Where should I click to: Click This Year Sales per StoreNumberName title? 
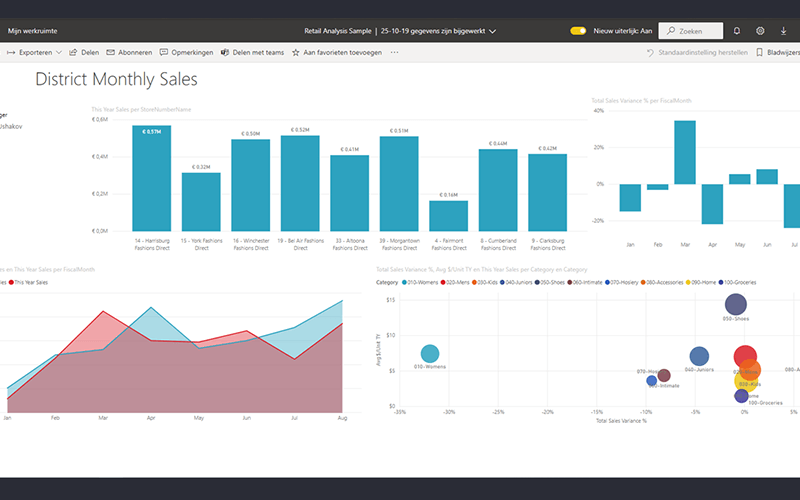tap(141, 109)
